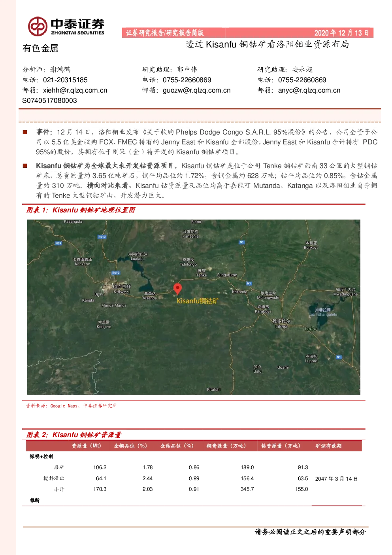The image size is (392, 555).
Task: Click the license number S0740517080003
Action: coord(49,100)
